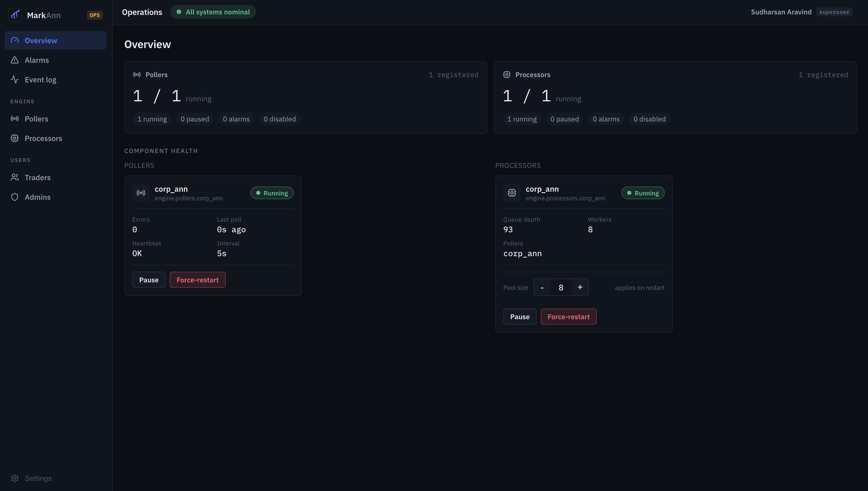Click the MarkAnn logo icon
Viewport: 868px width, 491px height.
(15, 15)
